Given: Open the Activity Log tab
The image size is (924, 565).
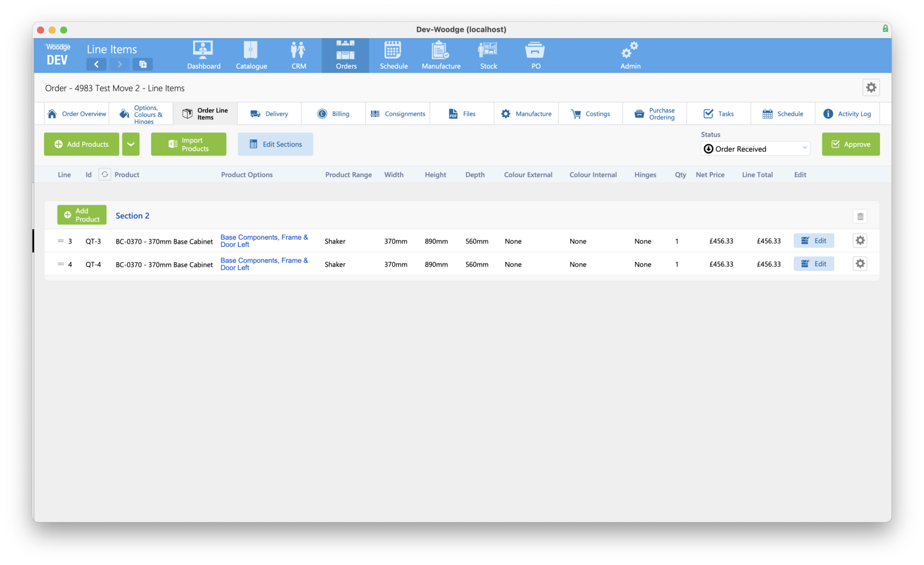Looking at the screenshot, I should [x=848, y=114].
